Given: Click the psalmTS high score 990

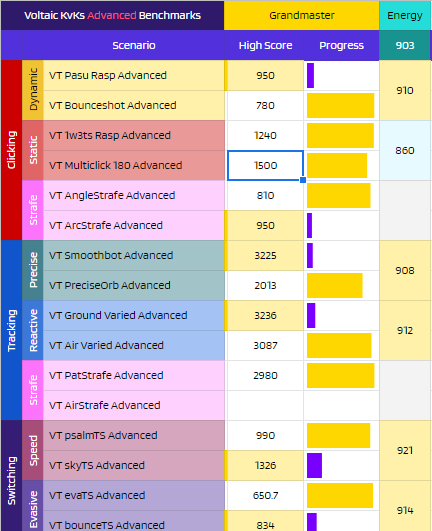Looking at the screenshot, I should pyautogui.click(x=265, y=435).
